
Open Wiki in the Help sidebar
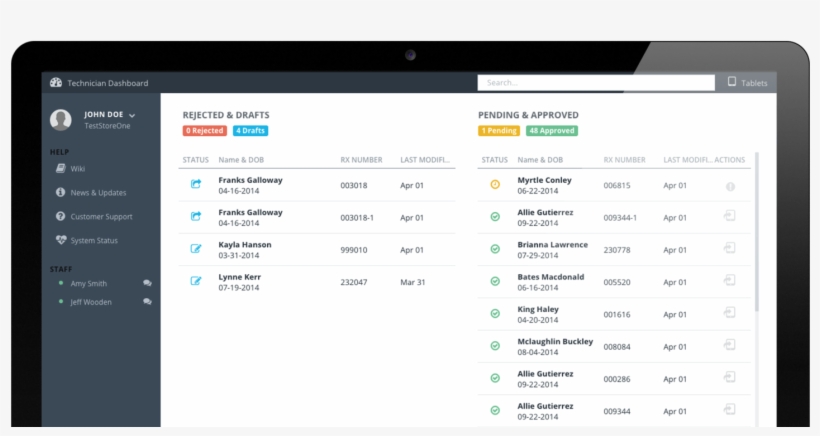77,168
